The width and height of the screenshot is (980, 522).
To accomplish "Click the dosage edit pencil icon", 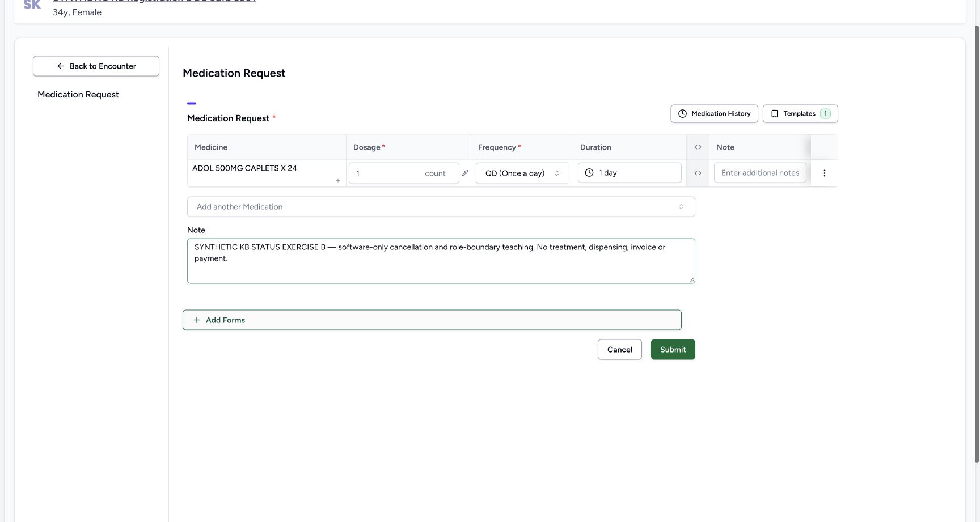I will pyautogui.click(x=465, y=173).
